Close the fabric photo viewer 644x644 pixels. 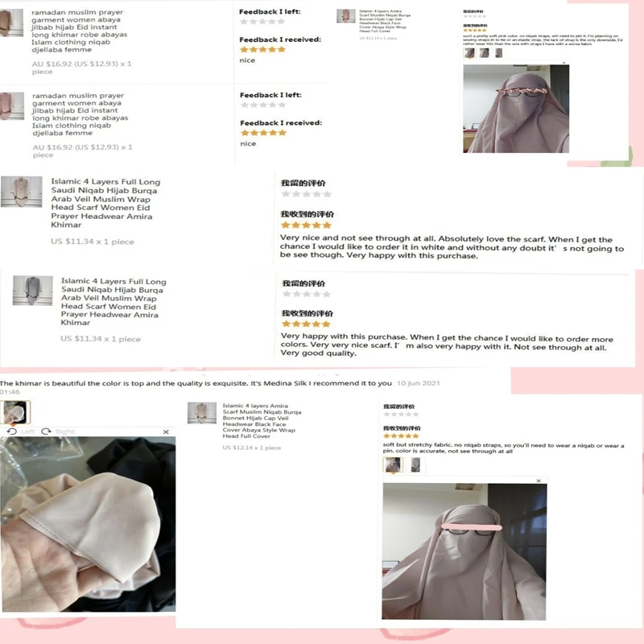tap(166, 431)
